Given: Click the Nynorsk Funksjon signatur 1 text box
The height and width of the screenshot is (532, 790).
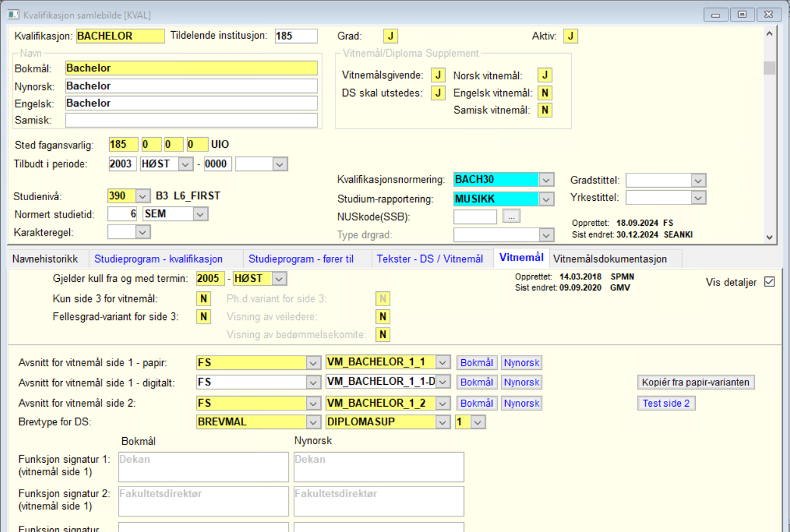Looking at the screenshot, I should [379, 467].
